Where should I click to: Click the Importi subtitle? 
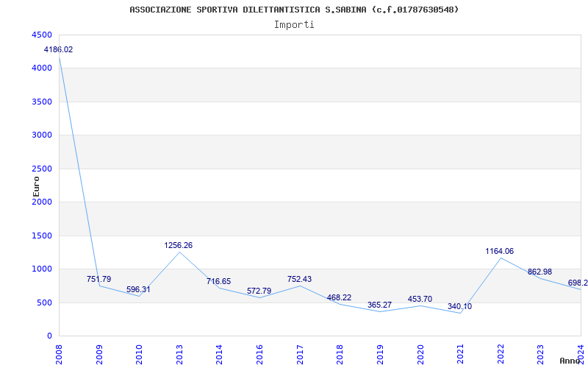click(294, 25)
